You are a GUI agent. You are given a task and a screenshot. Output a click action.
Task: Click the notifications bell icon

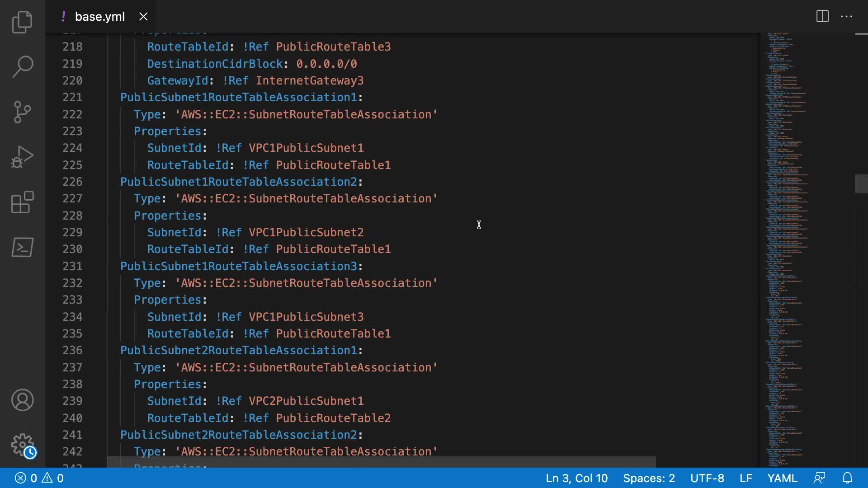pyautogui.click(x=847, y=478)
